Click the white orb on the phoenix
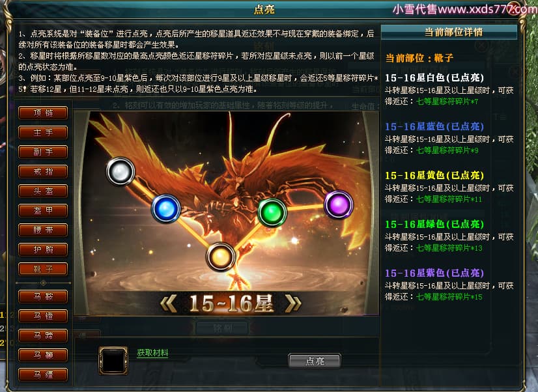Viewport: 538px width, 392px height. [120, 171]
